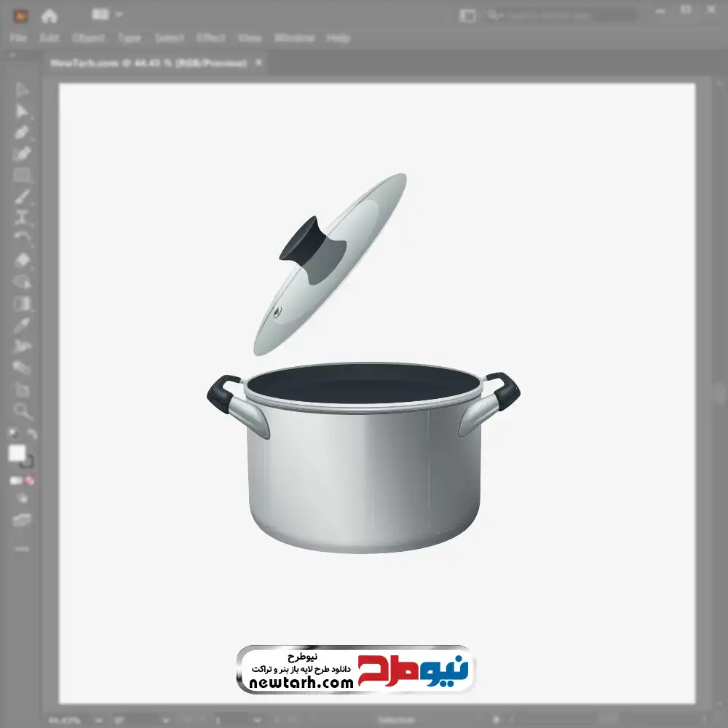The height and width of the screenshot is (728, 728).
Task: Close the NewTarh.com document tab
Action: (258, 63)
